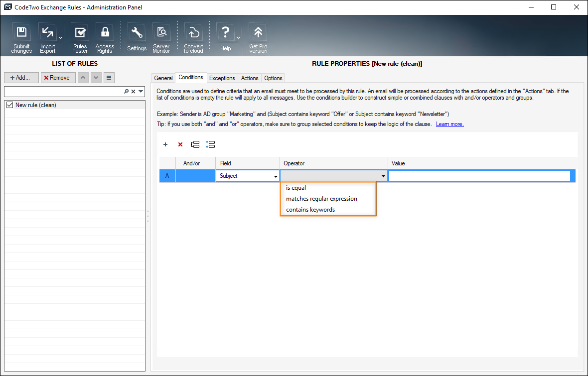
Task: Click the Add... rule button
Action: tap(21, 78)
